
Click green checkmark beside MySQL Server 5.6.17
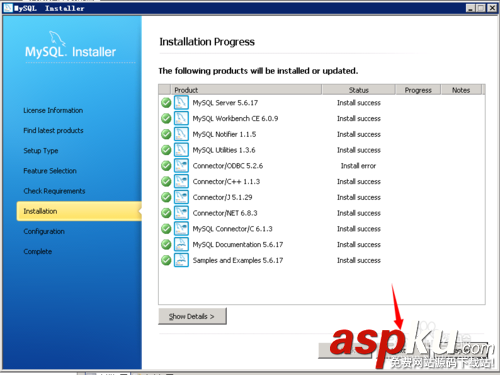[166, 103]
